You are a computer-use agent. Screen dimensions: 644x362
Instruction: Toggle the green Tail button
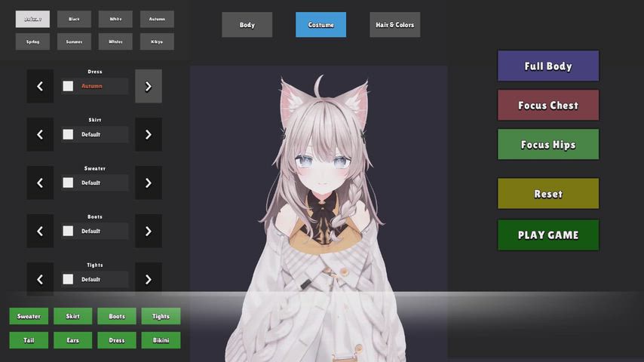pyautogui.click(x=29, y=340)
